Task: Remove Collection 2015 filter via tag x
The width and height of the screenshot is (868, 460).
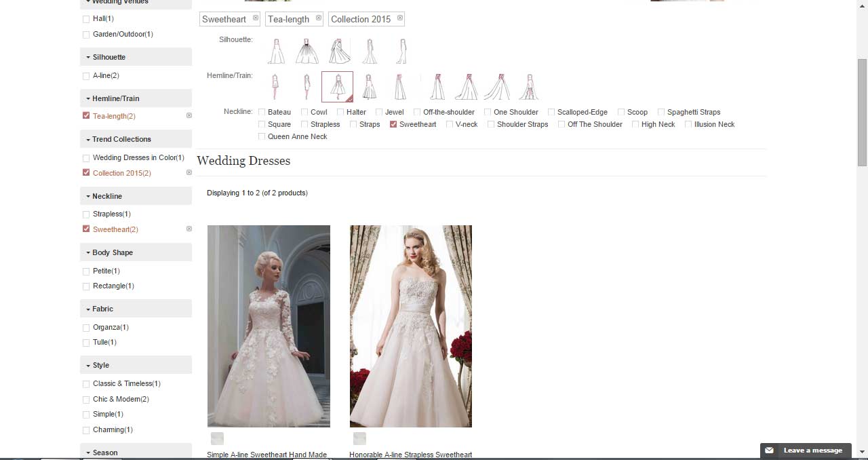Action: (400, 18)
